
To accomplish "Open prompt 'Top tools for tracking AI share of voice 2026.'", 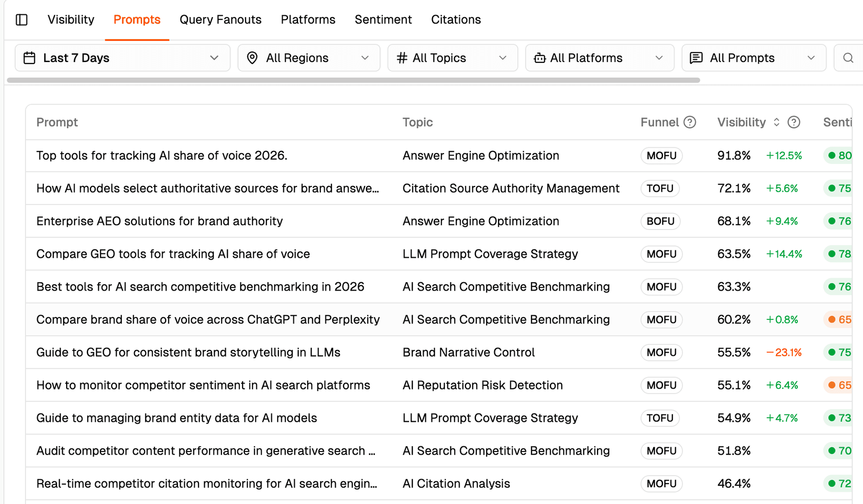I will click(x=162, y=155).
